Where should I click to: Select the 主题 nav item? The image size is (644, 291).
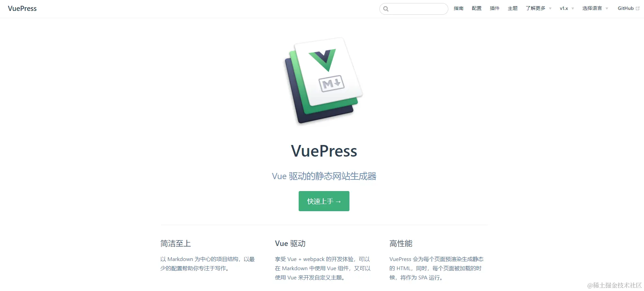[x=513, y=9]
